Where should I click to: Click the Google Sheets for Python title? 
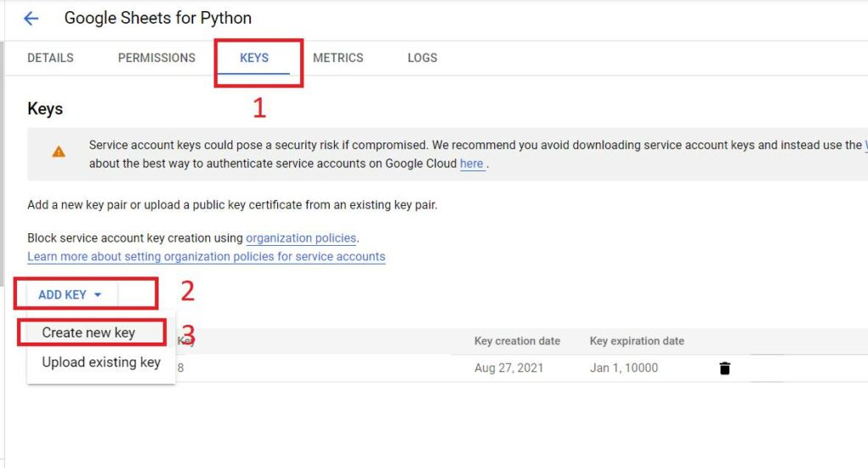pyautogui.click(x=158, y=18)
